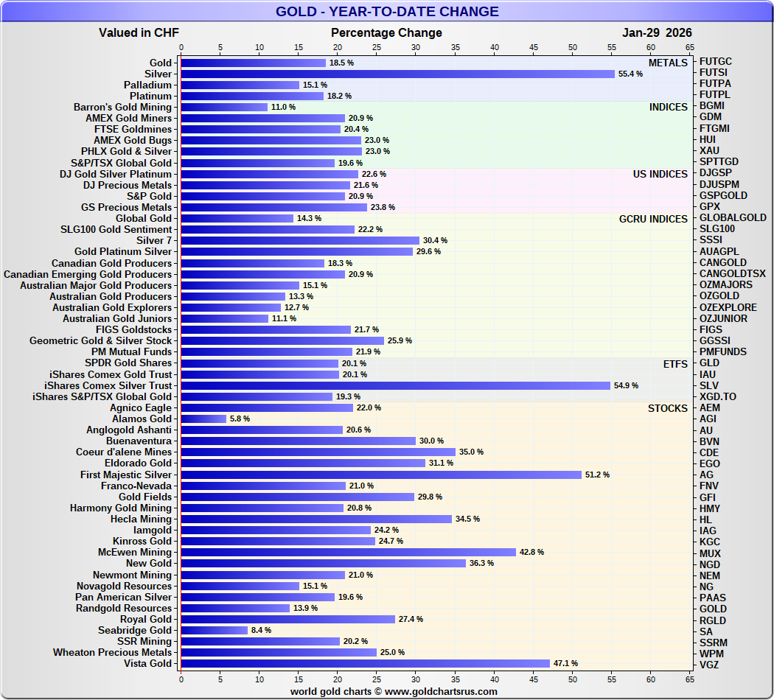Click the 'Silver 7' row label
Viewport: 774px width, 700px height.
point(154,240)
